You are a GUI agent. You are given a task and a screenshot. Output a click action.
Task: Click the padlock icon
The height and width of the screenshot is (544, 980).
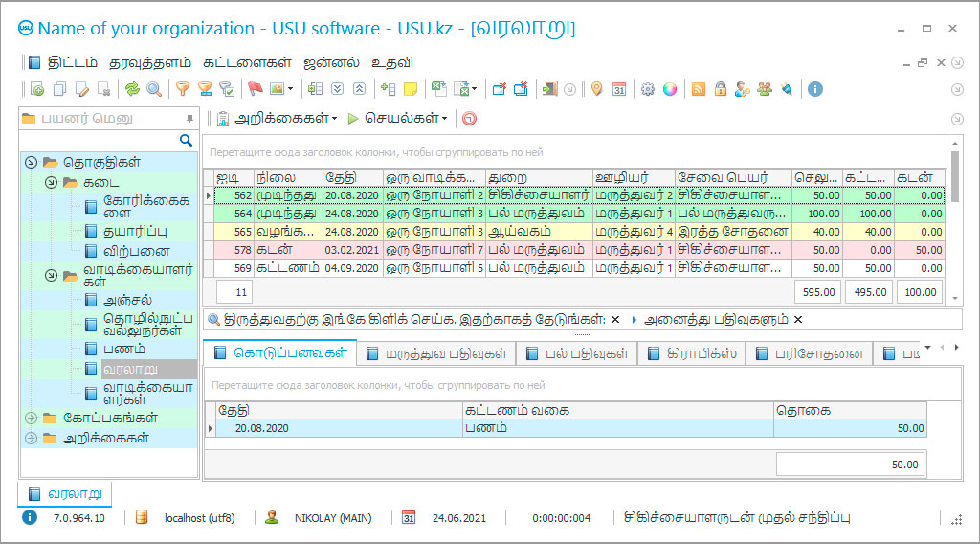[721, 89]
